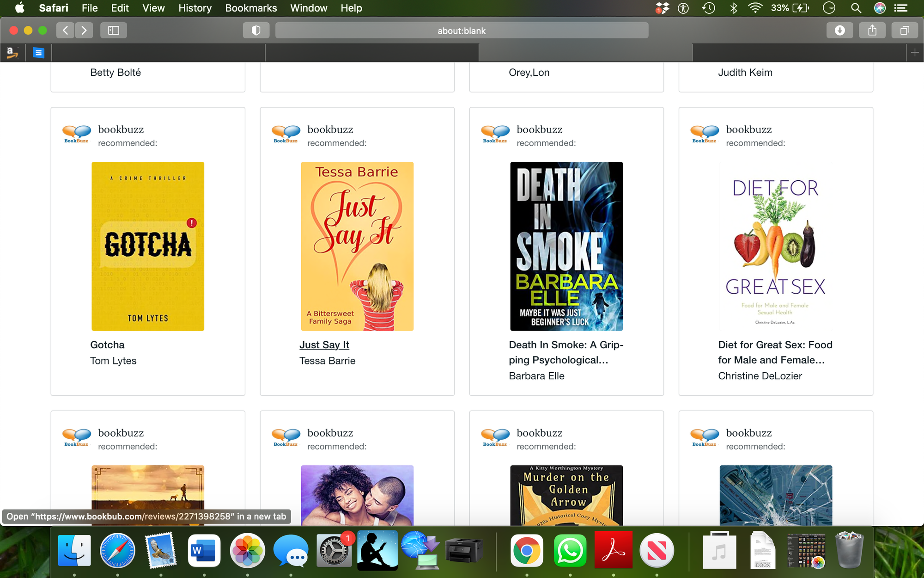Click the Bluetooth status icon
The width and height of the screenshot is (924, 578).
pos(733,8)
